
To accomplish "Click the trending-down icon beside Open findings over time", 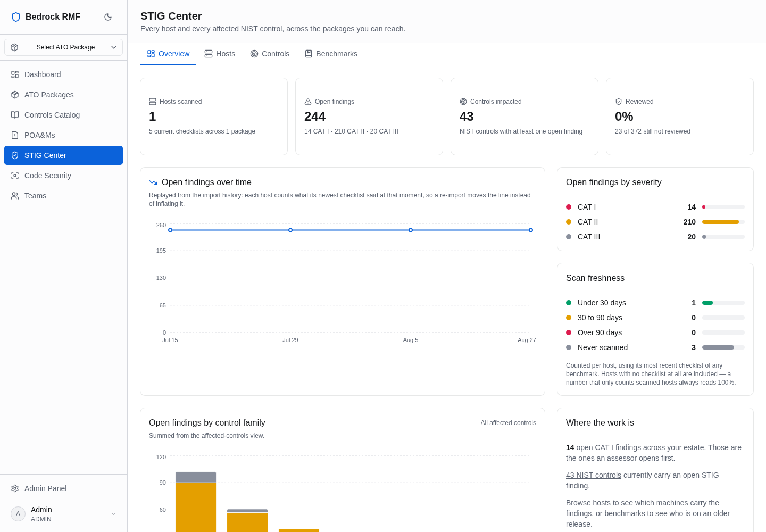I will coord(153,182).
